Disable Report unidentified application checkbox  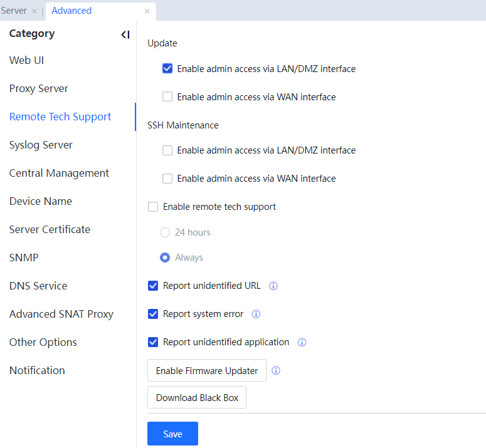tap(153, 342)
